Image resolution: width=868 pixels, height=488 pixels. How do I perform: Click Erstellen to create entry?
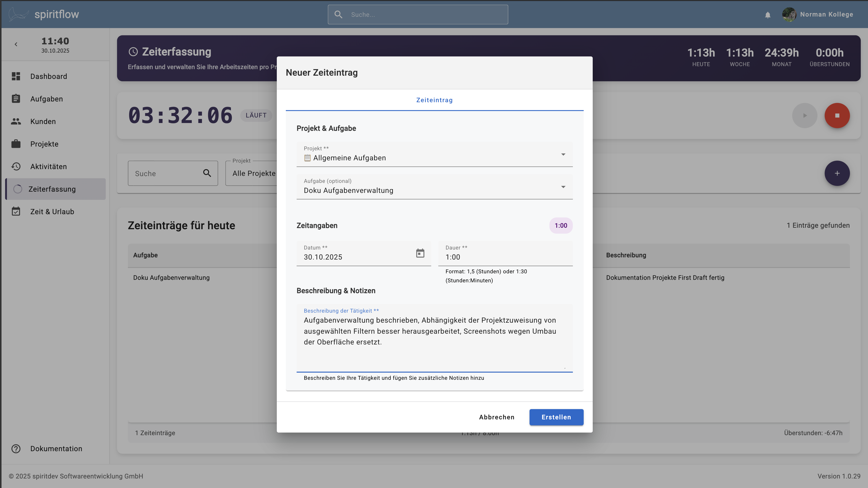click(556, 417)
